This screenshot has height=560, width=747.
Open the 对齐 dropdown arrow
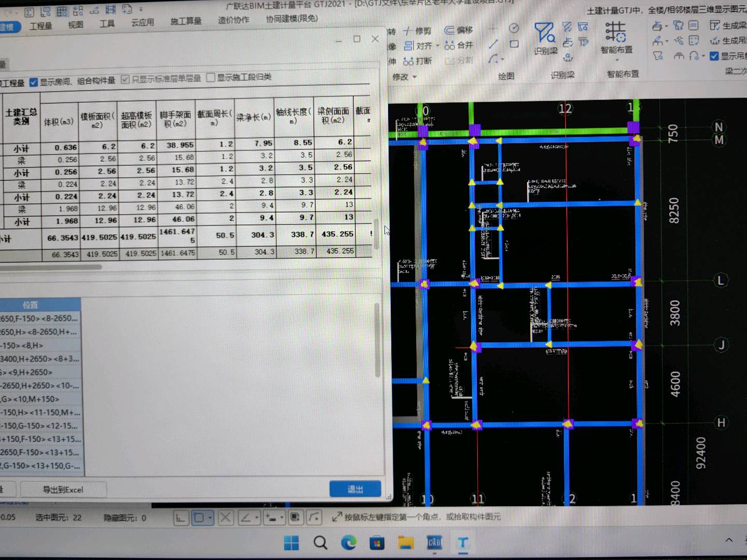point(438,46)
